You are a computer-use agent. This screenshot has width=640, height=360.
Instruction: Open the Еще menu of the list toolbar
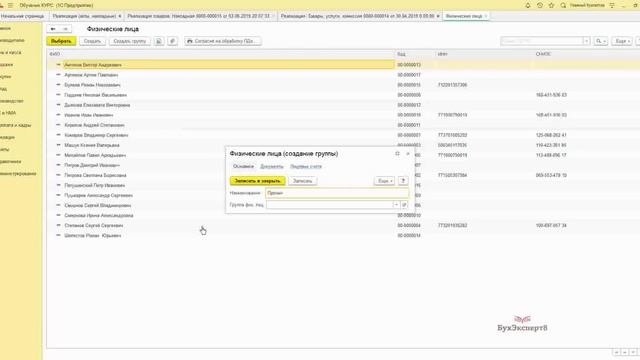[622, 41]
